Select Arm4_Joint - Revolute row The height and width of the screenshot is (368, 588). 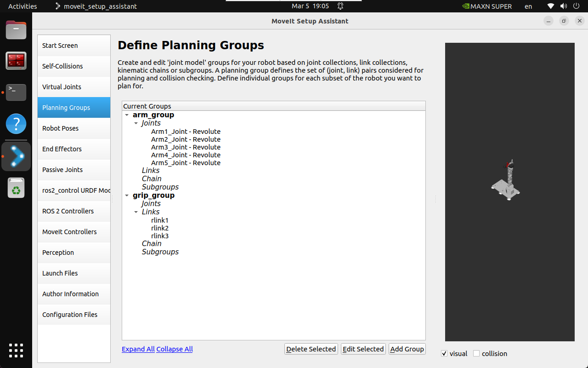(x=186, y=155)
